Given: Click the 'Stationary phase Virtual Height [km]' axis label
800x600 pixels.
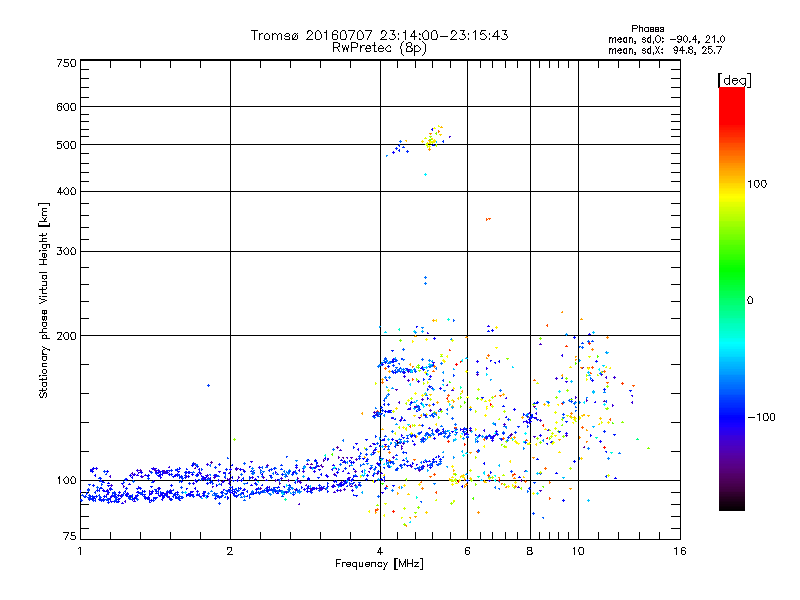Looking at the screenshot, I should [x=44, y=300].
